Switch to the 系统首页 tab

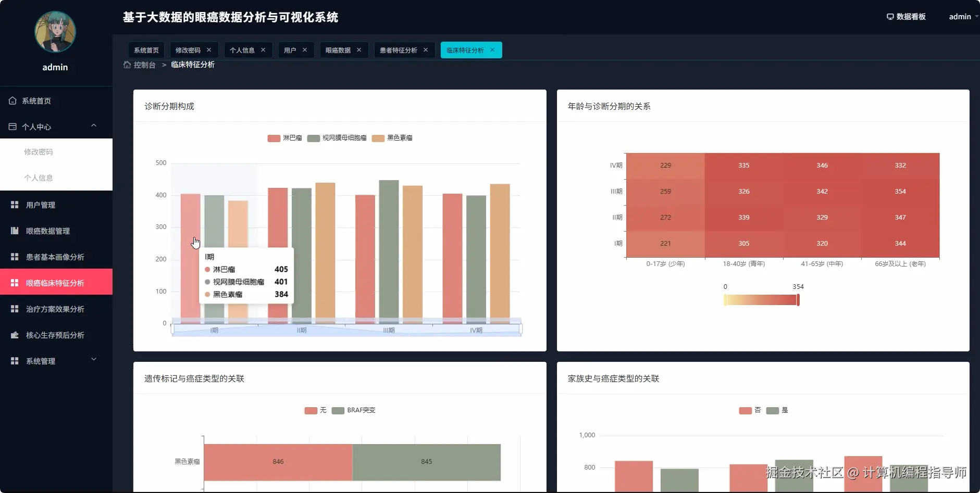coord(146,50)
